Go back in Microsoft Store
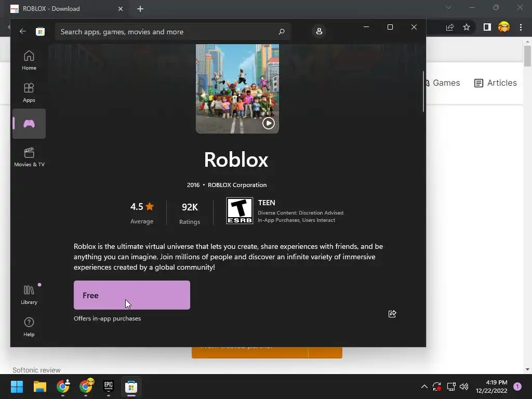The height and width of the screenshot is (399, 532). point(23,32)
